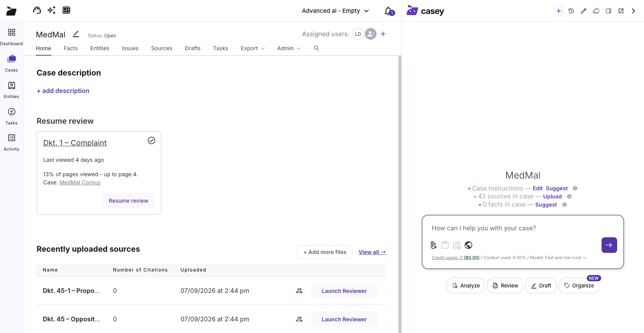Launch Reviewer for Dkt. 45 – Opposit...
The width and height of the screenshot is (644, 333).
click(344, 319)
